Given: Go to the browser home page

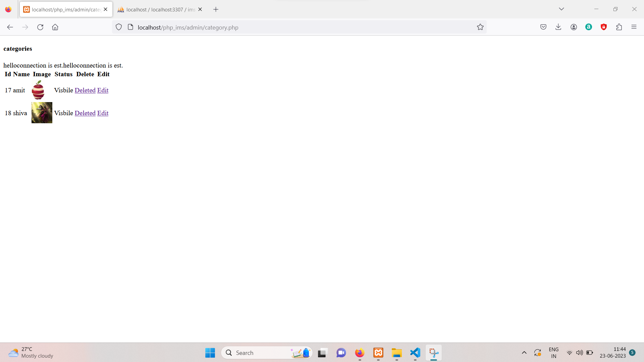Looking at the screenshot, I should tap(55, 27).
